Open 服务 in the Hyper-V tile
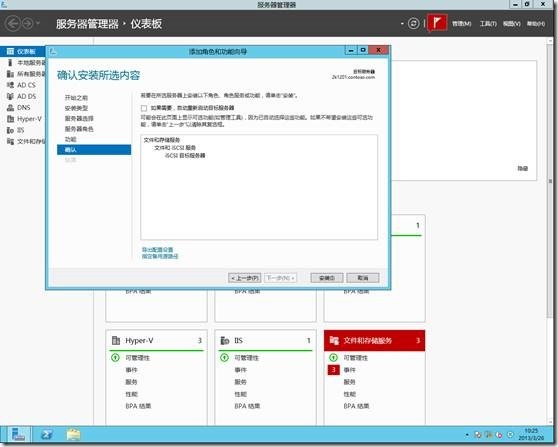Screen dimensions: 558x447 click(131, 382)
